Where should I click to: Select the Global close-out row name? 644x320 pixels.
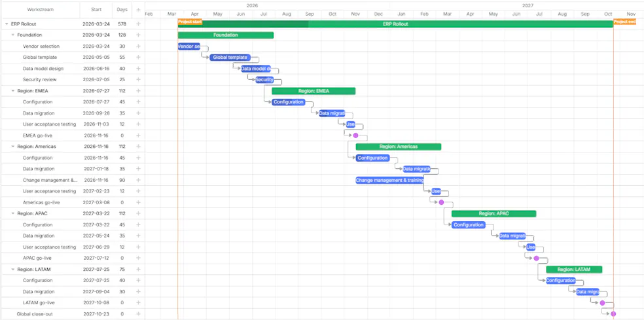(35, 314)
